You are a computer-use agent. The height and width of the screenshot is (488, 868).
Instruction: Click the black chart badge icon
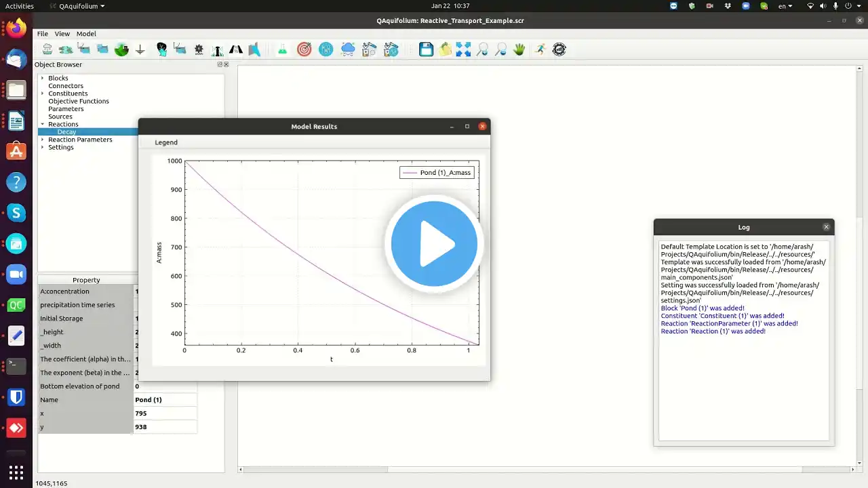[559, 49]
